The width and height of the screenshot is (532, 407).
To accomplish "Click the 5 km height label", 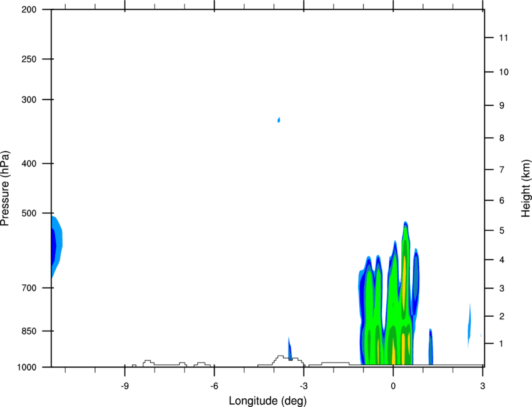I will [502, 231].
